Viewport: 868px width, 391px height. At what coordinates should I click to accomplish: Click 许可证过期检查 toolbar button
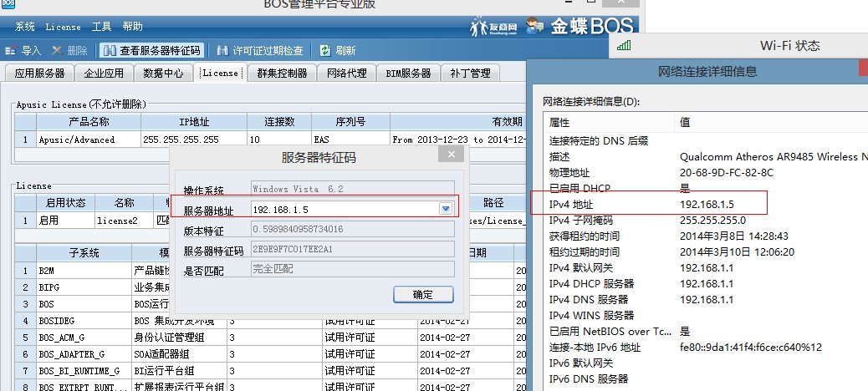(260, 50)
